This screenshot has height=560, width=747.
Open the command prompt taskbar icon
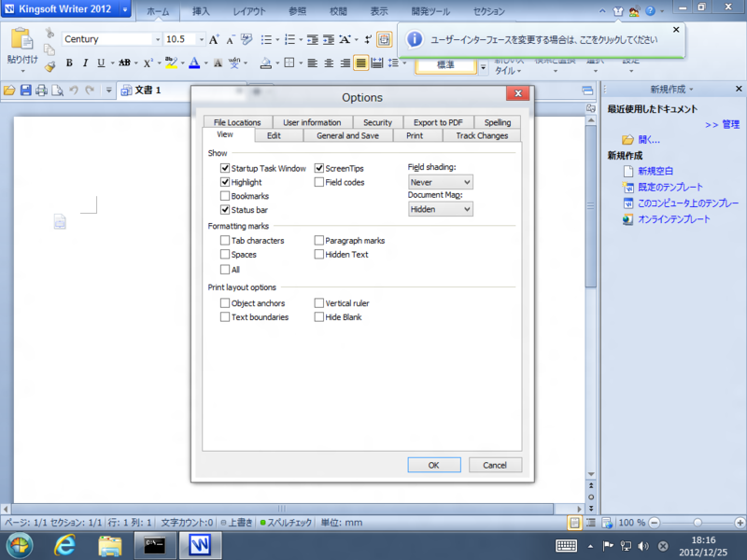point(154,545)
